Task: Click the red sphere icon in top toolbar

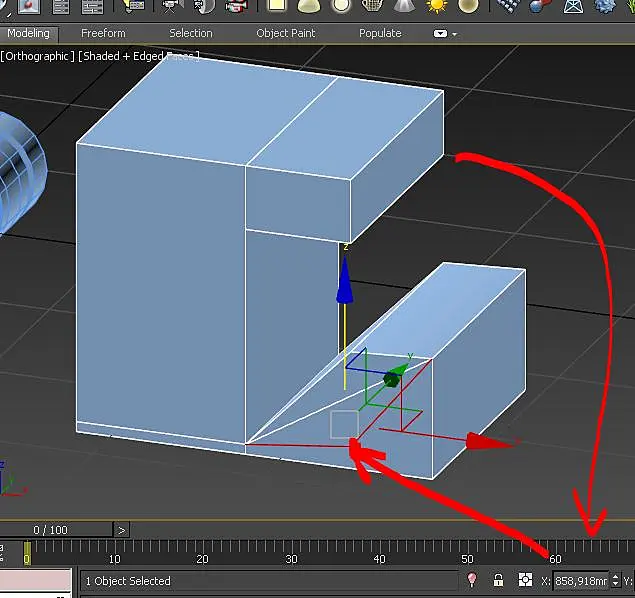Action: [x=29, y=6]
